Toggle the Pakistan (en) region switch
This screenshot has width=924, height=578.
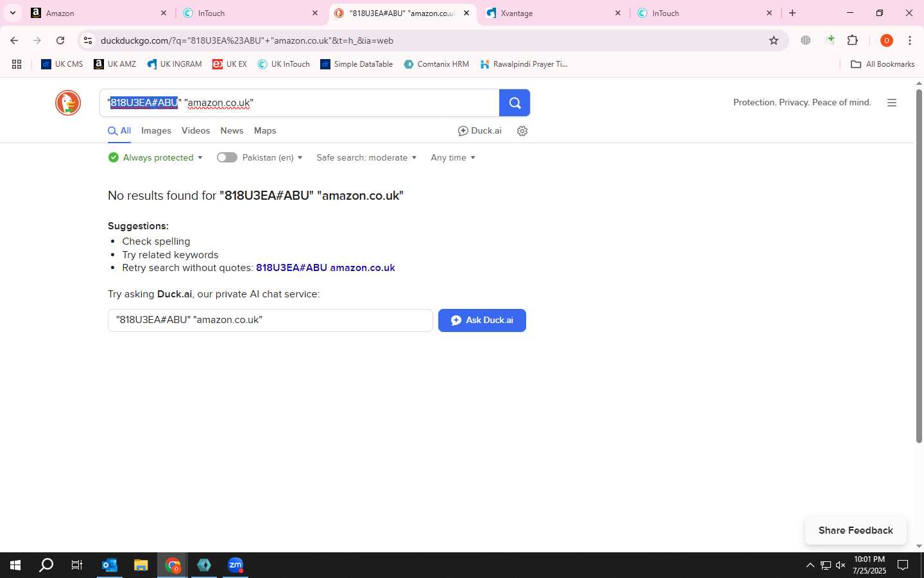click(x=227, y=157)
